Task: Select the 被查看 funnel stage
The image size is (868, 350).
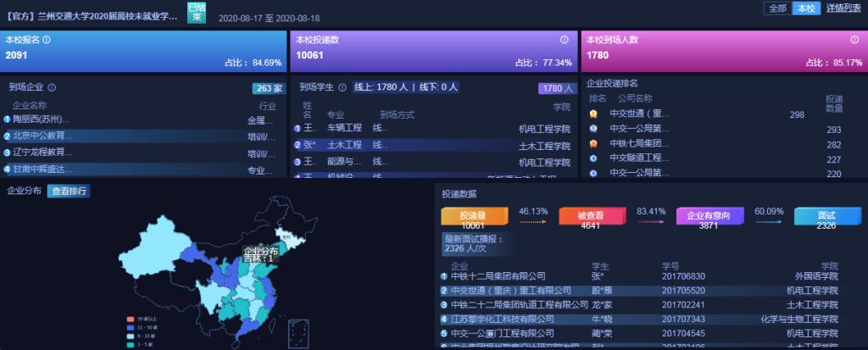Action: tap(590, 217)
